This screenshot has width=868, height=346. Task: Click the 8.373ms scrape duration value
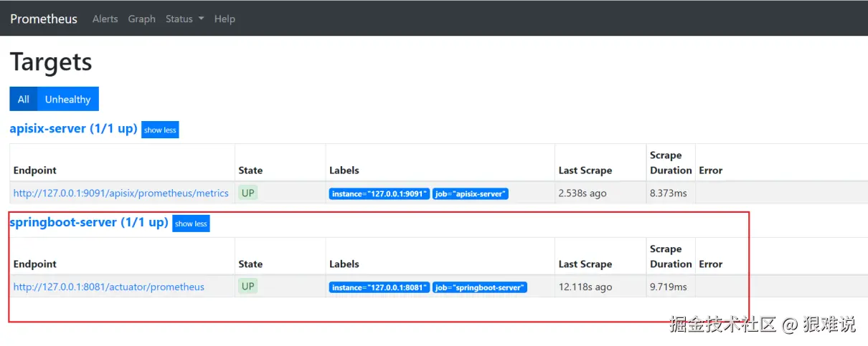(x=669, y=193)
